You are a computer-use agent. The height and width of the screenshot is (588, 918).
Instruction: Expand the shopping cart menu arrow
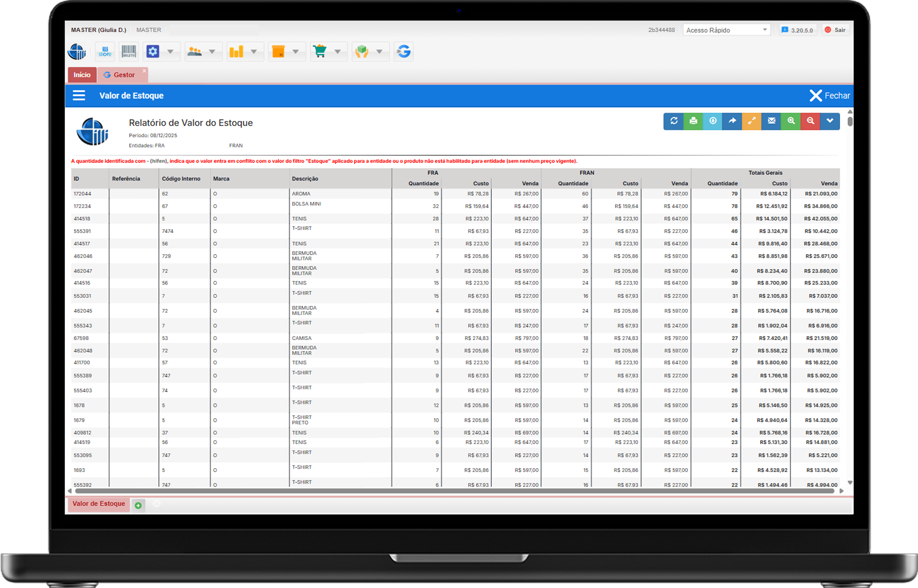[x=337, y=52]
